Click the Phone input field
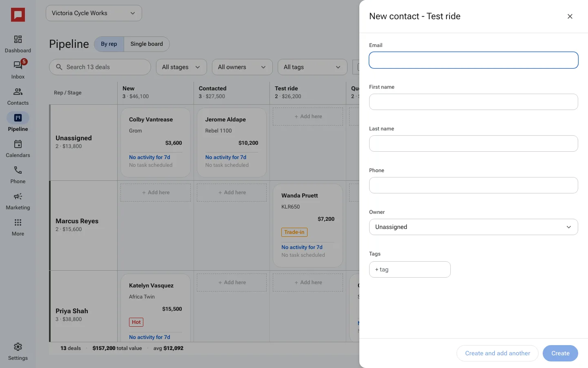Viewport: 588px width, 368px height. tap(474, 185)
